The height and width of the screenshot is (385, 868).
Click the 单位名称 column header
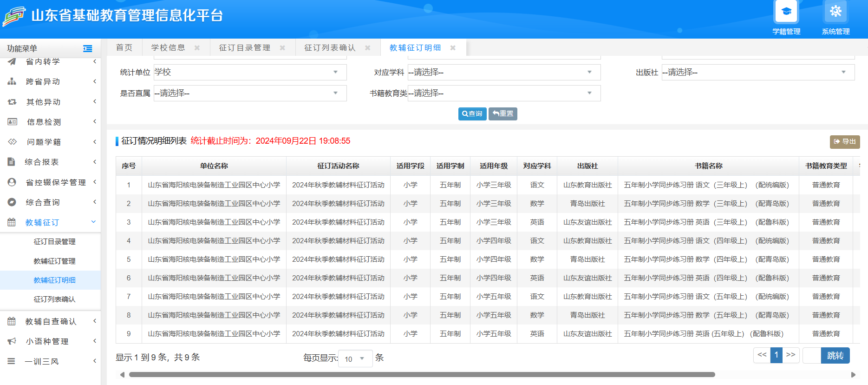point(214,166)
